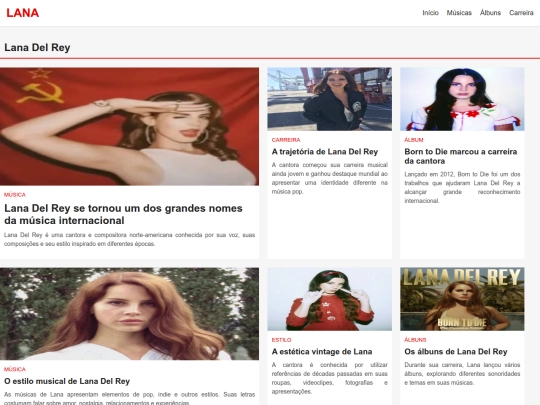Open the Carreira nav link
The height and width of the screenshot is (405, 540).
(521, 13)
